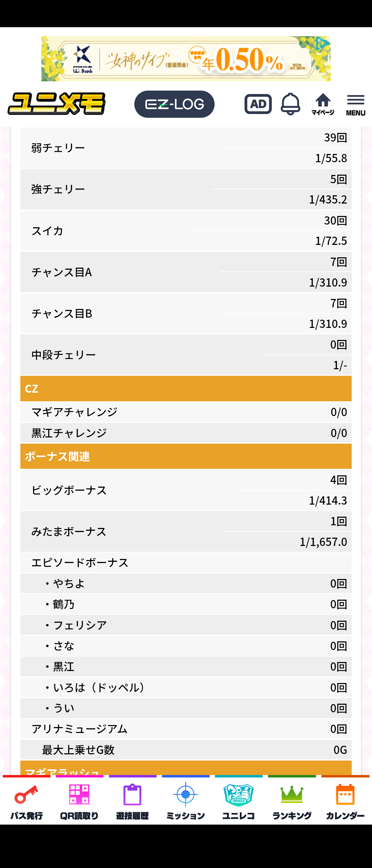
Task: Open カレンダー calendar icon
Action: [x=345, y=800]
